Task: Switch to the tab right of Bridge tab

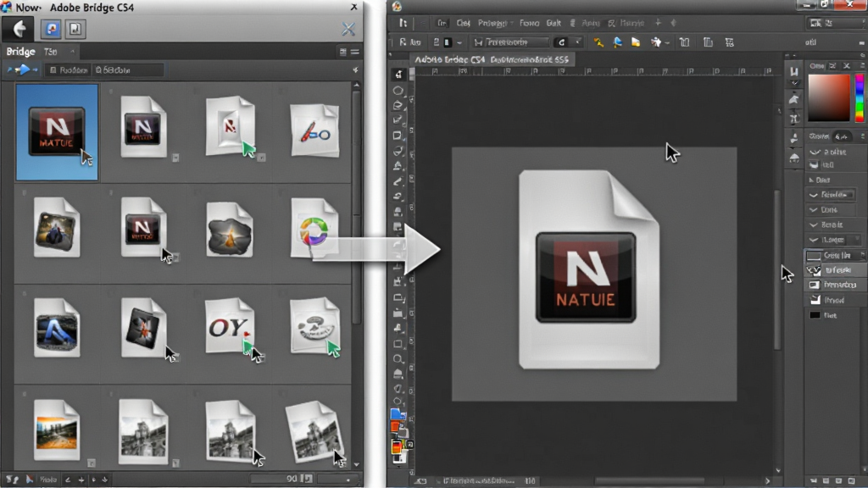Action: (x=51, y=52)
